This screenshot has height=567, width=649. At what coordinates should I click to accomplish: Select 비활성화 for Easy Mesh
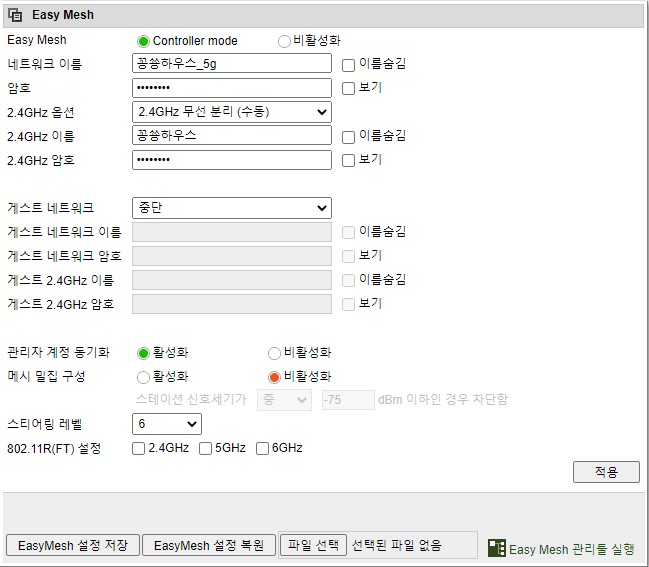[x=284, y=41]
